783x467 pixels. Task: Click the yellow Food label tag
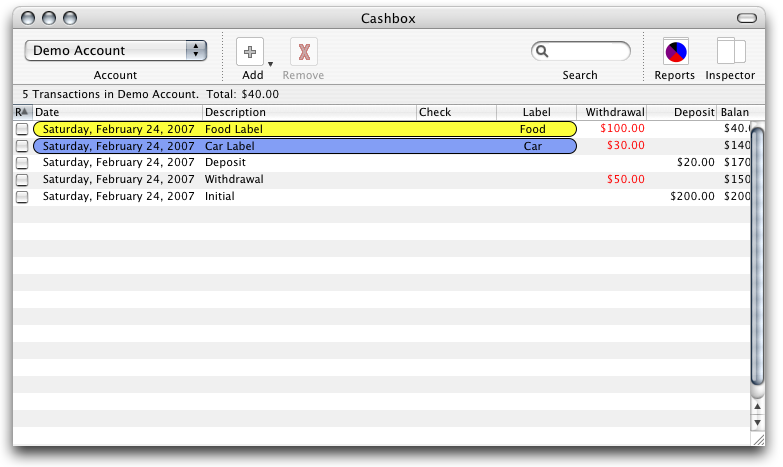[533, 129]
